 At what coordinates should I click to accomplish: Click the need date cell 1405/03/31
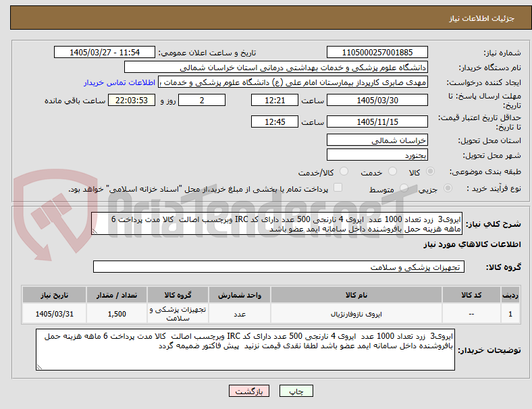54,314
